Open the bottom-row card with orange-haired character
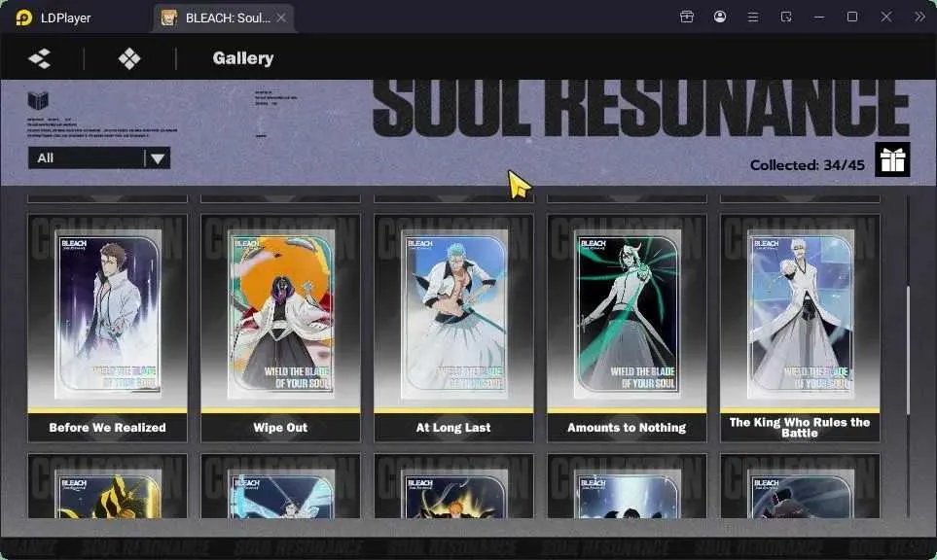This screenshot has height=560, width=937. tap(453, 486)
